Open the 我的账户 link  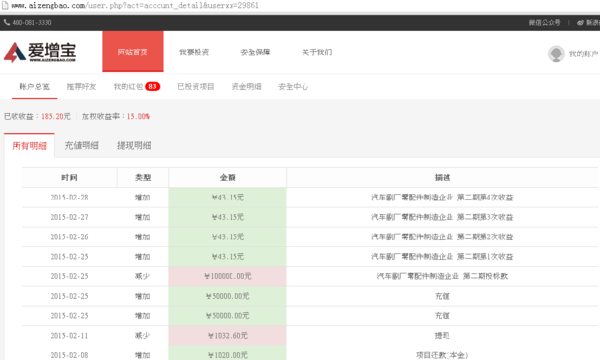[x=584, y=54]
